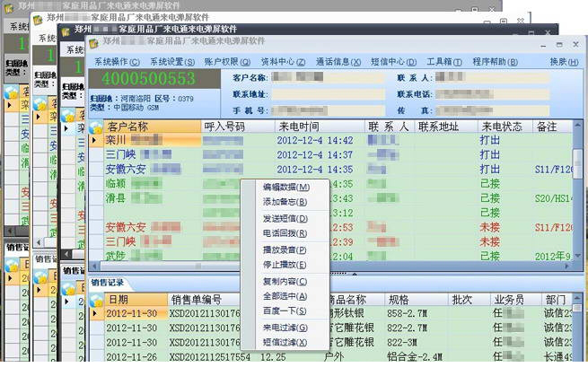Screen dimensions: 588x376
Task: Open 账户权限(Q) menu
Action: [227, 62]
